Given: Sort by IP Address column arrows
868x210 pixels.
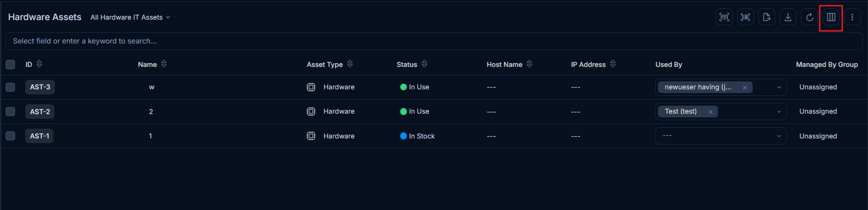Looking at the screenshot, I should (613, 64).
